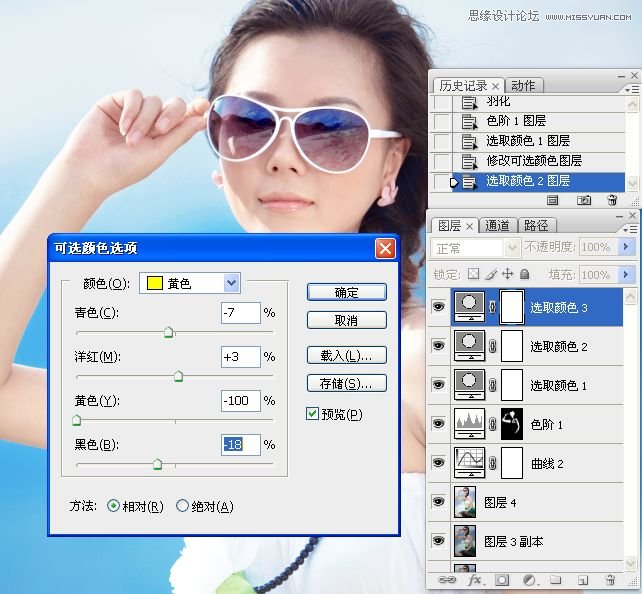Viewport: 642px width, 594px height.
Task: Delete layer using Layers panel trash icon
Action: click(x=611, y=580)
